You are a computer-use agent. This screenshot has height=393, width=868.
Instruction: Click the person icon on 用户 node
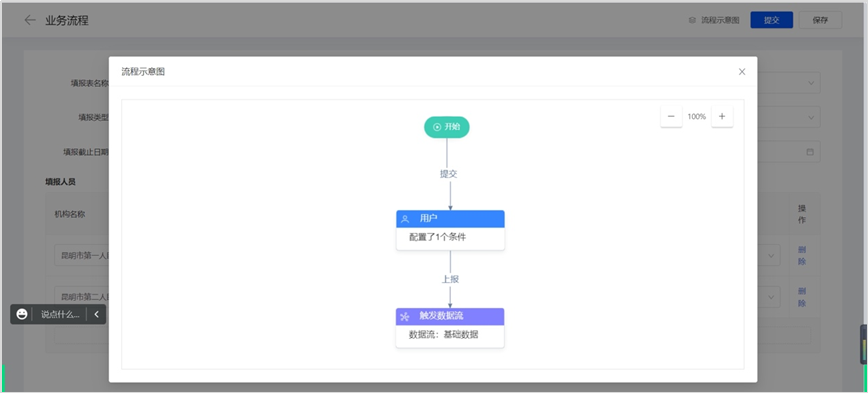[x=405, y=219]
